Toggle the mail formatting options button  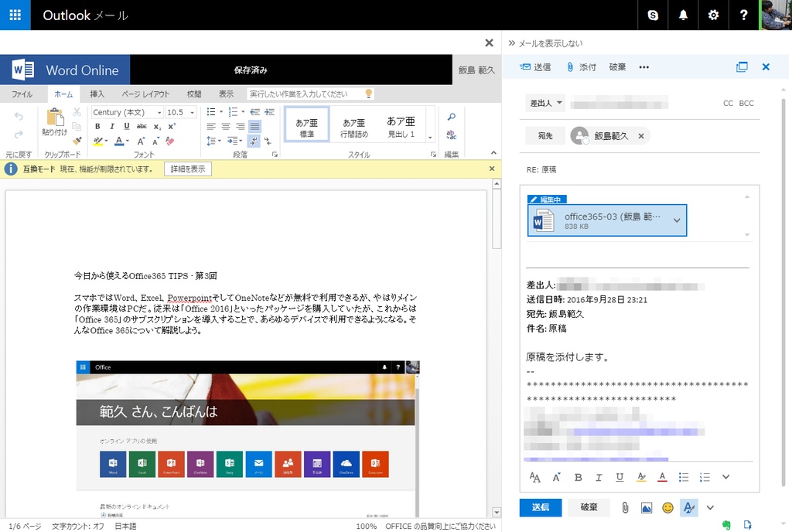pyautogui.click(x=689, y=508)
